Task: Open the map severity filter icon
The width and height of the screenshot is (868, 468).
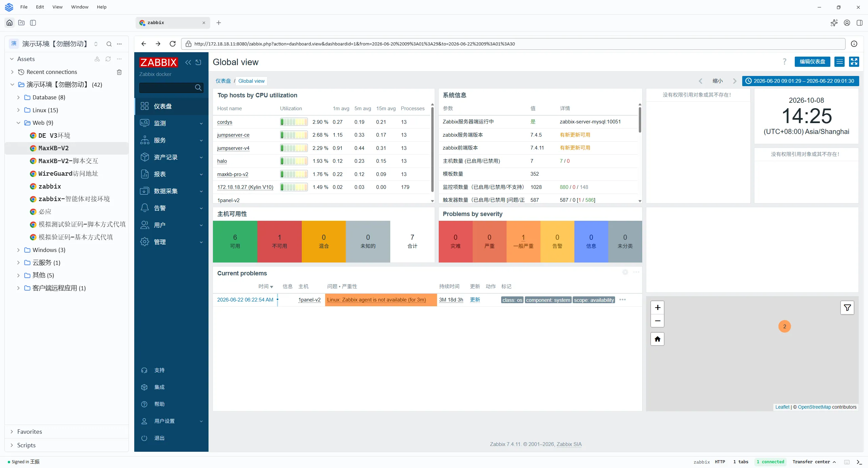Action: click(x=847, y=308)
